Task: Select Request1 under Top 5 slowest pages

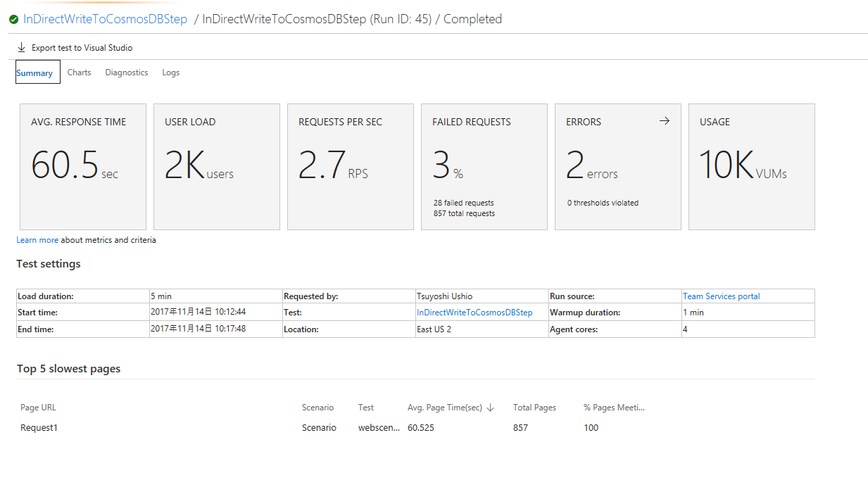Action: pyautogui.click(x=38, y=427)
